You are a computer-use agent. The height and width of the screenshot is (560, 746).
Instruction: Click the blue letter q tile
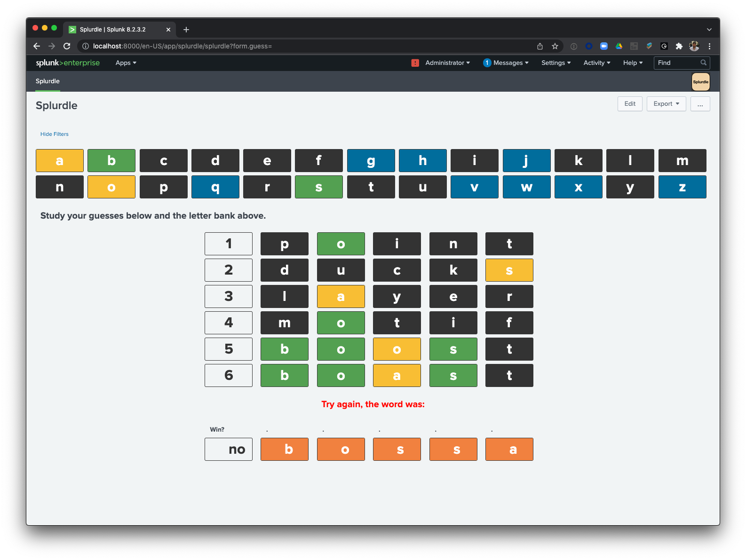point(215,187)
